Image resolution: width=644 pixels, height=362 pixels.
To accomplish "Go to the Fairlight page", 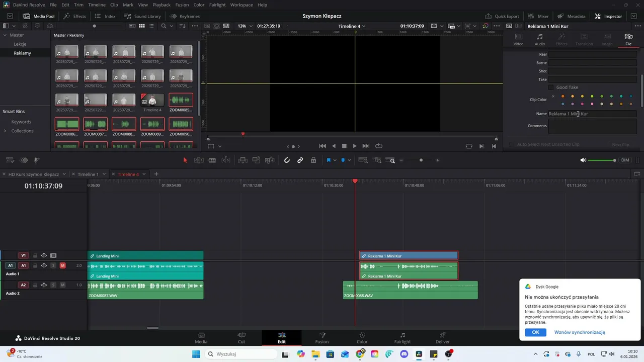I will pos(403,338).
